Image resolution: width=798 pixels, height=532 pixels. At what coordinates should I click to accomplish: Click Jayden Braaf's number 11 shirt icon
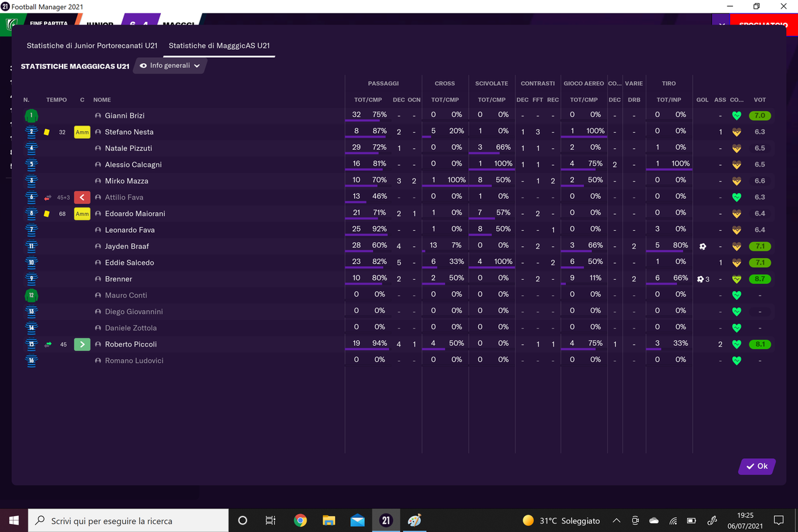pos(31,246)
